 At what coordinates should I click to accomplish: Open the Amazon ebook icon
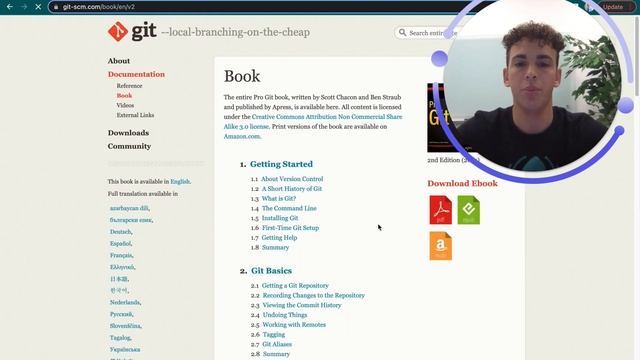point(440,246)
